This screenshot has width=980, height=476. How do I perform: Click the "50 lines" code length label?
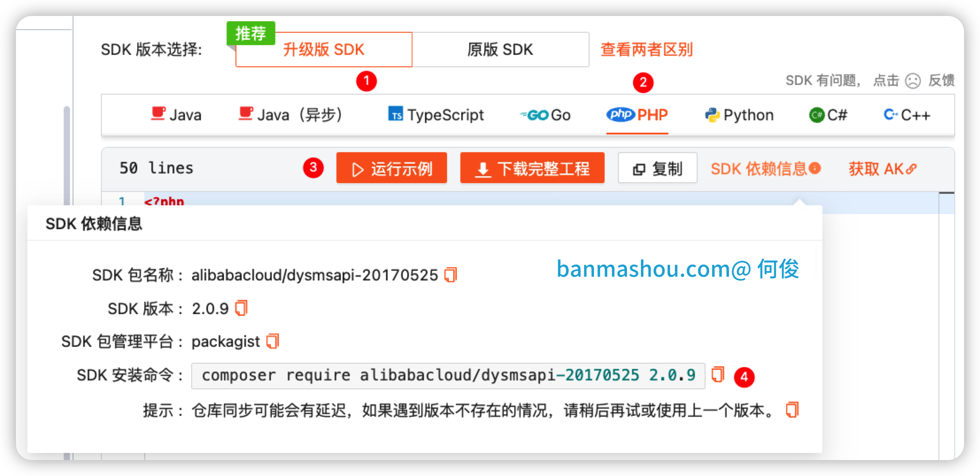coord(156,168)
